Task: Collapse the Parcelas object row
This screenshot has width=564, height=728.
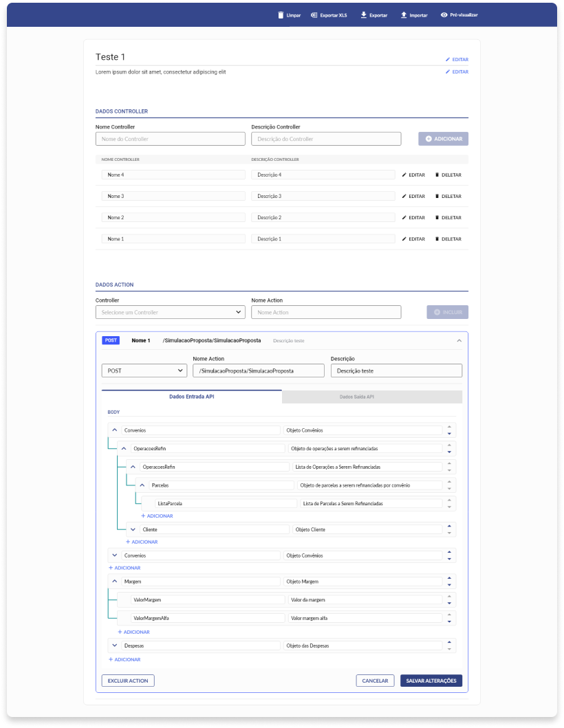Action: (142, 485)
